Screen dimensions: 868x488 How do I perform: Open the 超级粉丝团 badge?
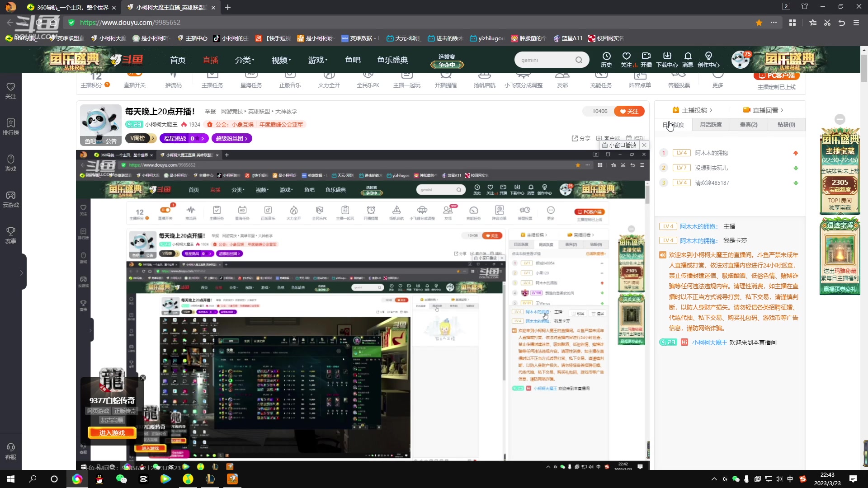click(231, 138)
